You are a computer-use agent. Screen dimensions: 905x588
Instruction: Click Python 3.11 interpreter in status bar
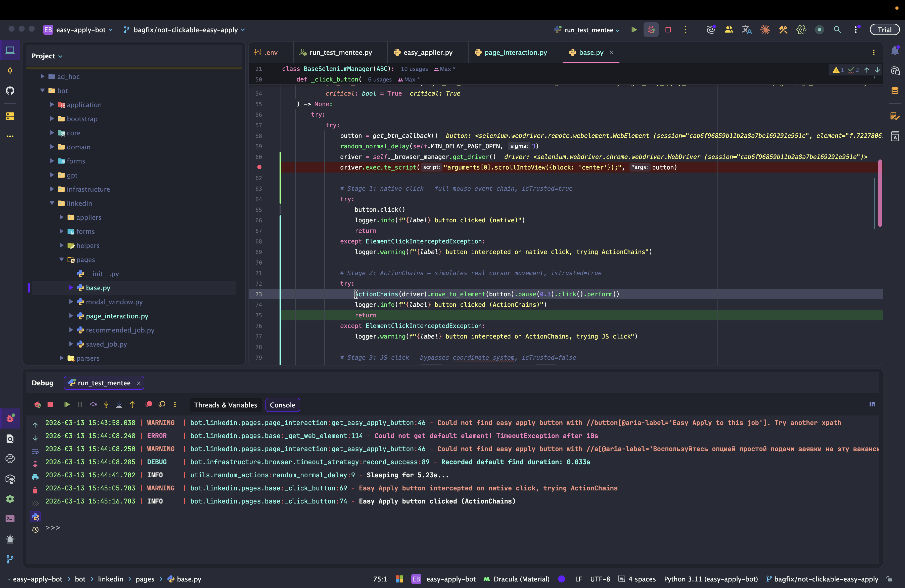click(710, 579)
